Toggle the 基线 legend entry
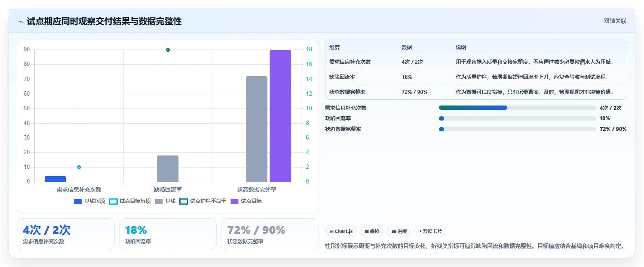Image resolution: width=644 pixels, height=267 pixels. click(166, 201)
